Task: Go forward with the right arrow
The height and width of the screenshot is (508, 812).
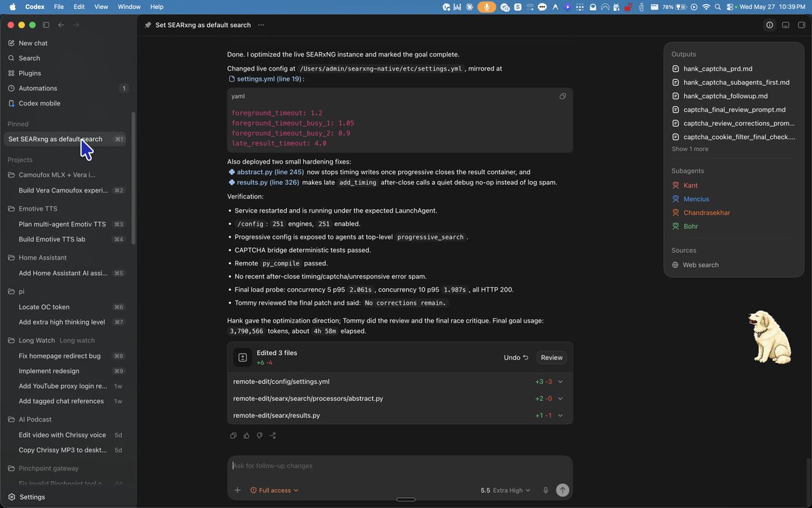Action: click(x=76, y=25)
